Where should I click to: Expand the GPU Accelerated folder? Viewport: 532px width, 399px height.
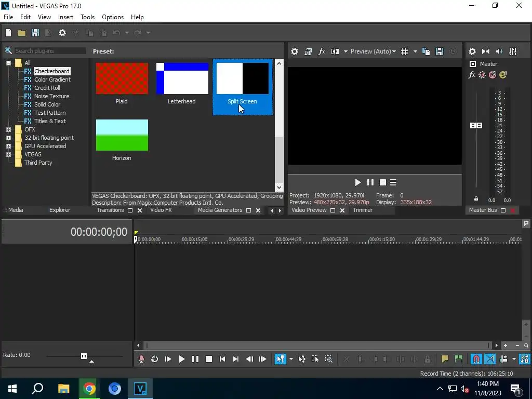click(8, 146)
